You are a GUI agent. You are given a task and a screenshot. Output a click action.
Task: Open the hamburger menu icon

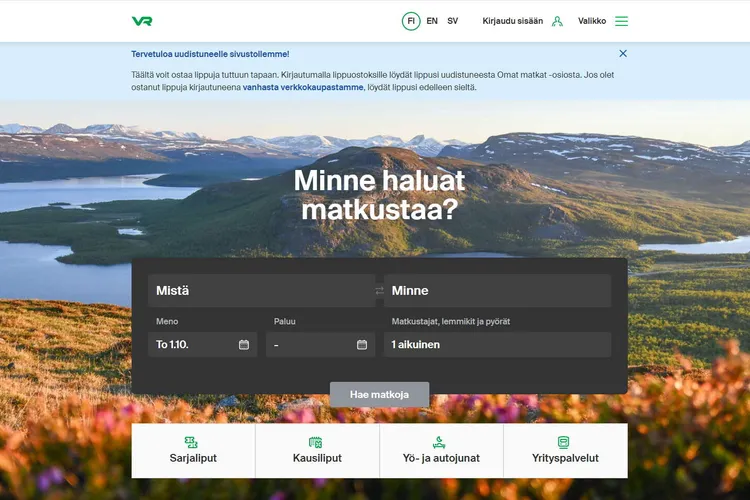click(622, 21)
